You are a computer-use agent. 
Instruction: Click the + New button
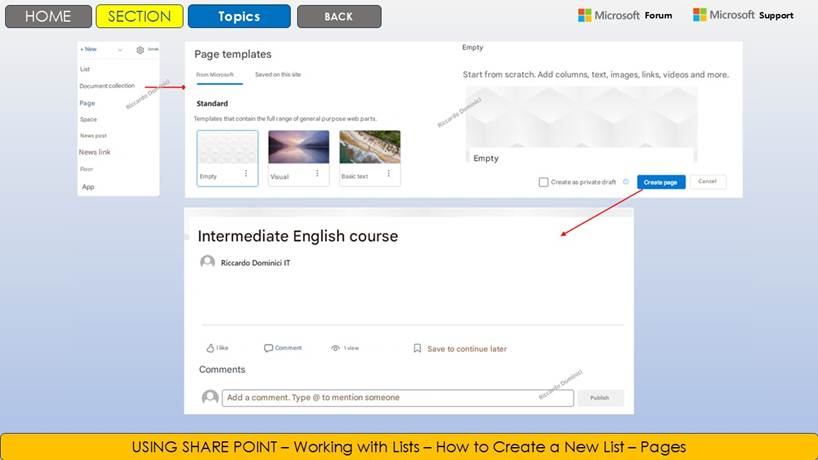[89, 49]
